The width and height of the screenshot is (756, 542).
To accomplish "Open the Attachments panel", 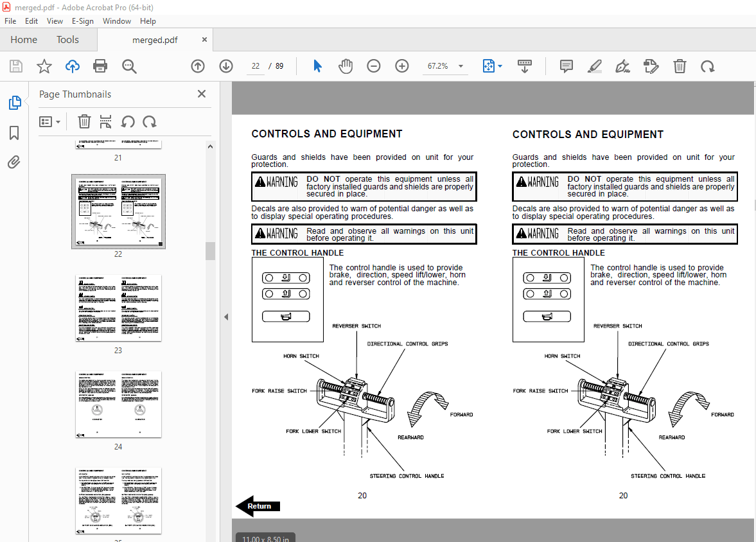I will (14, 162).
